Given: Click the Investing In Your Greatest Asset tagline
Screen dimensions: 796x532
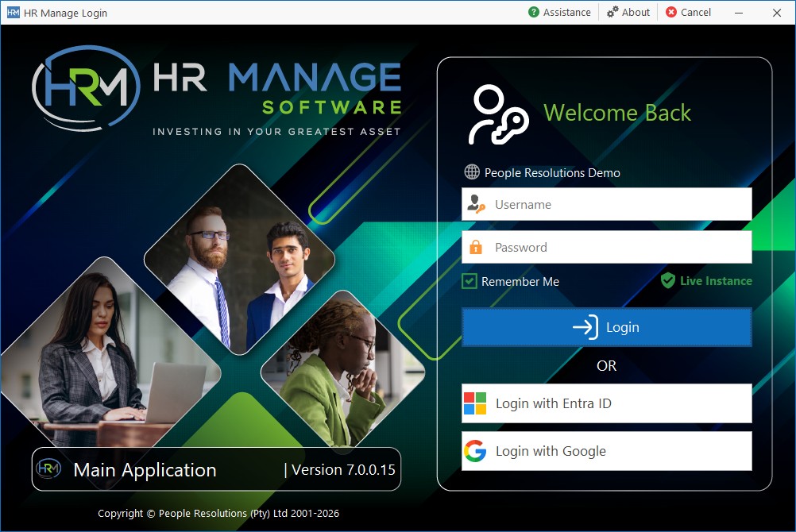Looking at the screenshot, I should (276, 132).
